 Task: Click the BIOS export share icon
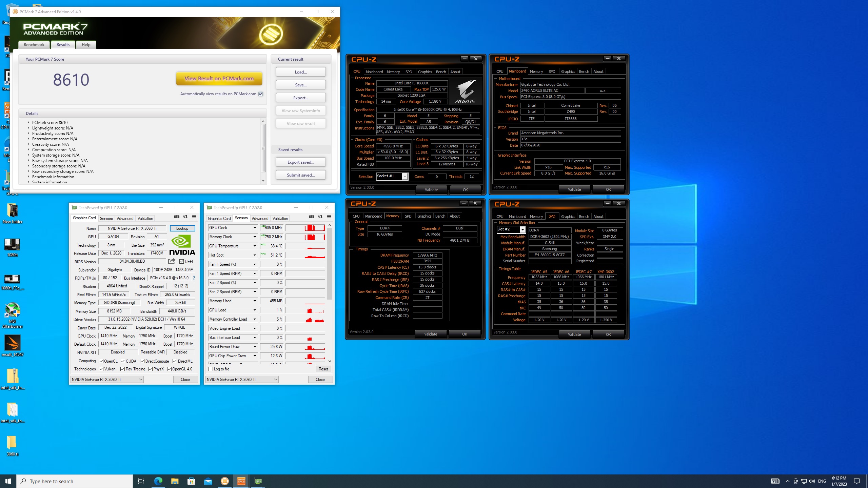coord(172,261)
